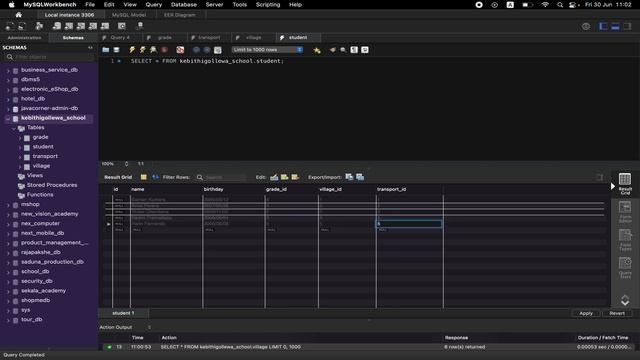Export recordset to external file icon
640x360 pixels.
tap(349, 177)
